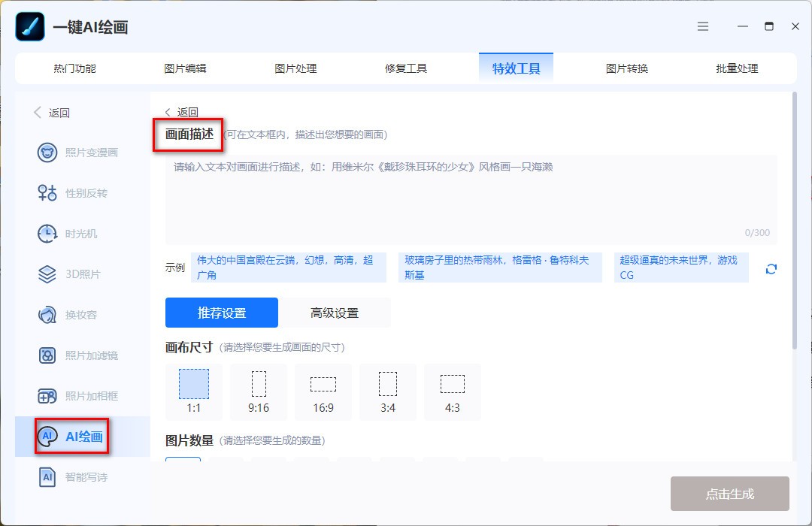Viewport: 812px width, 526px height.
Task: Open the app hamburger menu
Action: coord(703,26)
